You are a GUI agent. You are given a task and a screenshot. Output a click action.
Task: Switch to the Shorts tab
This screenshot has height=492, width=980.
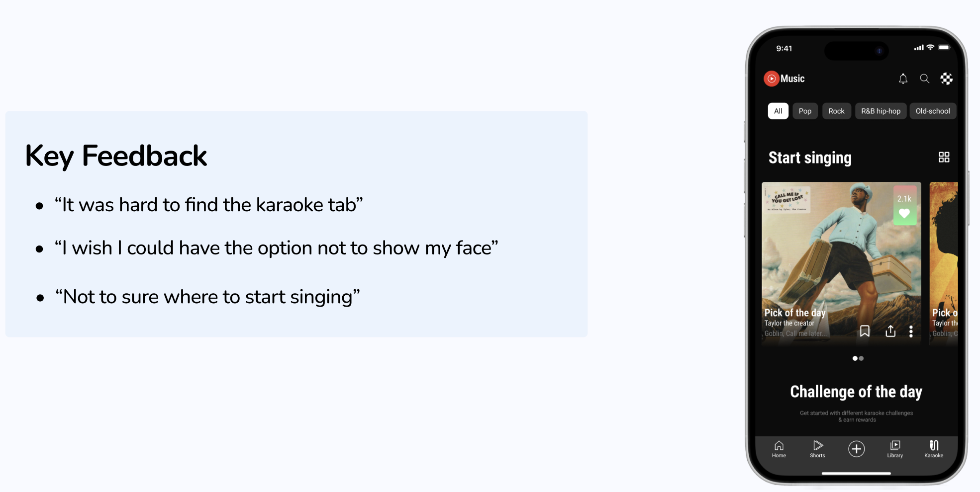click(x=817, y=449)
